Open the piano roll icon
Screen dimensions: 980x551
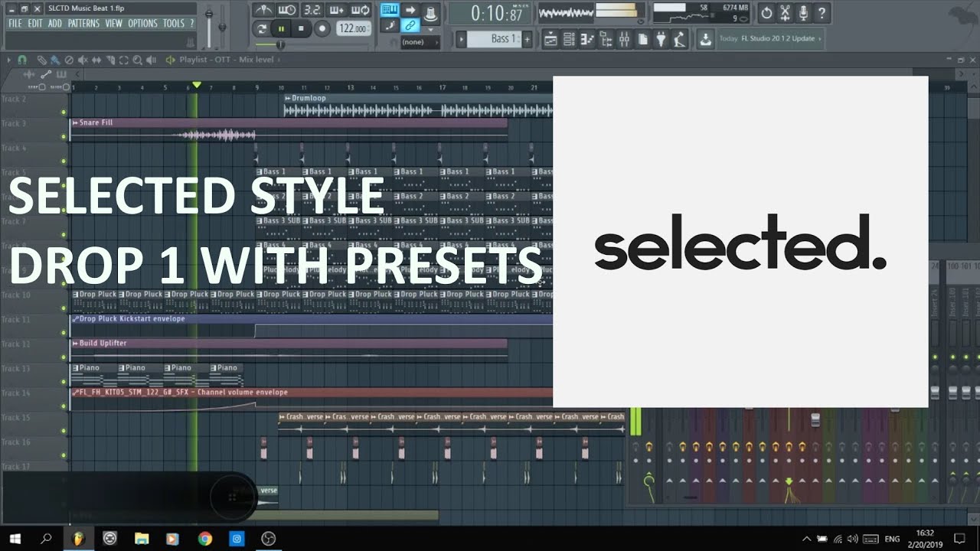point(587,39)
